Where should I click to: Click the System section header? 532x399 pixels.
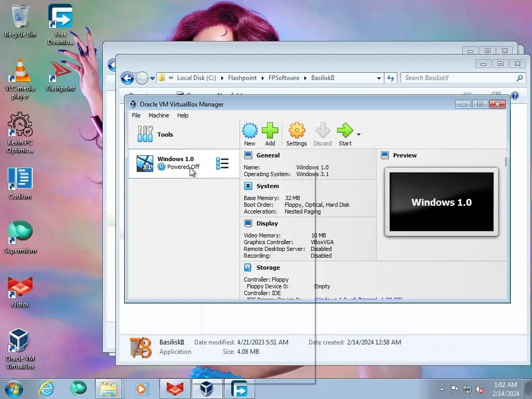(x=268, y=186)
